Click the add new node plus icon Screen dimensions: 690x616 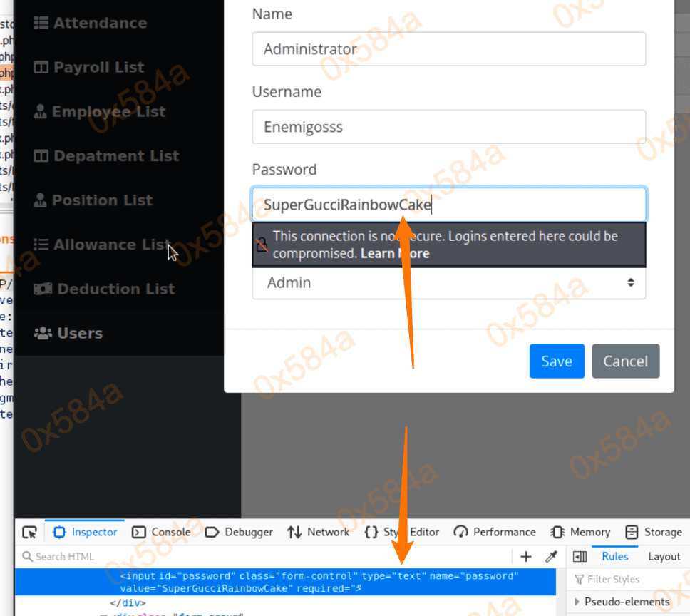tap(526, 557)
